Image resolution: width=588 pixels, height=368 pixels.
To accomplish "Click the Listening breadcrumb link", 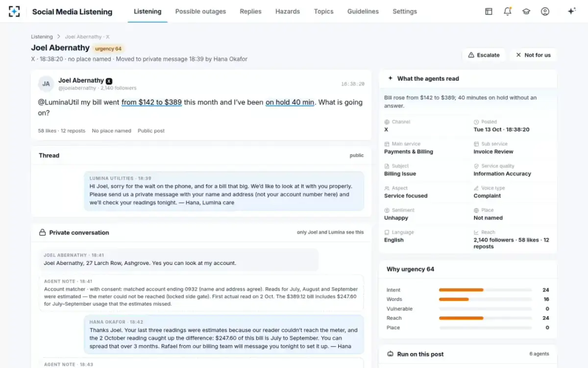I will (x=42, y=37).
